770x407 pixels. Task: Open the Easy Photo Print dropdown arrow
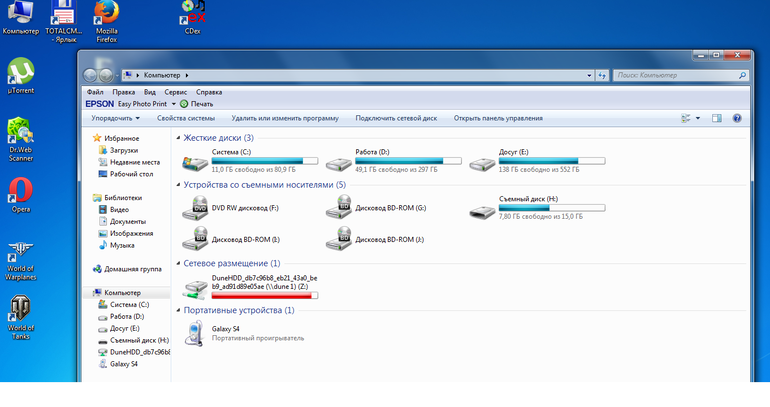tap(173, 104)
